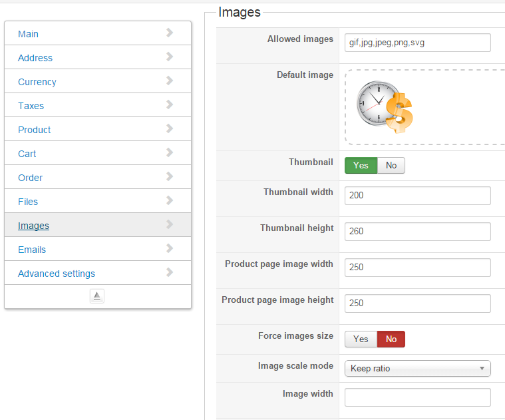Click the chevron arrow beside Main
Viewport: 505px width, 420px height.
tap(170, 33)
